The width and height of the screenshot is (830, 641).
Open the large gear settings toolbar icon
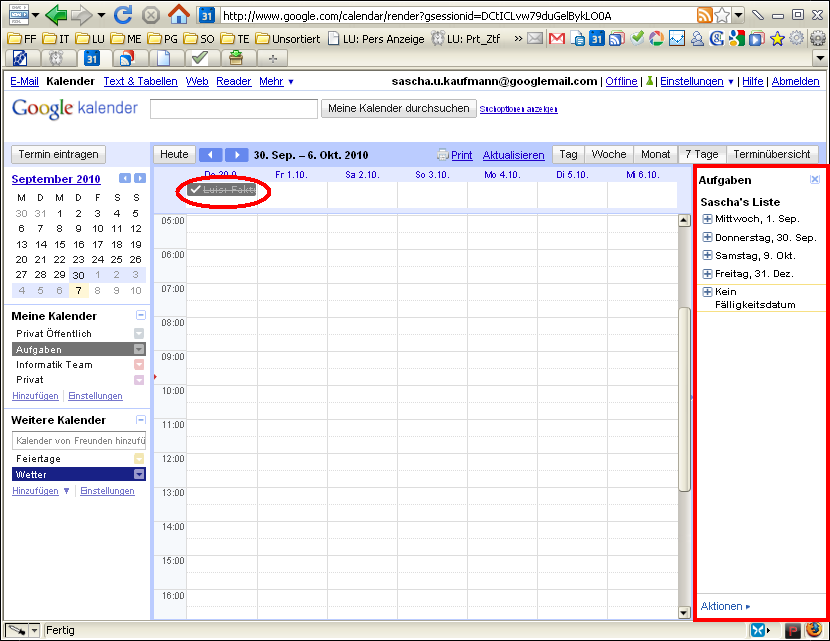[818, 39]
